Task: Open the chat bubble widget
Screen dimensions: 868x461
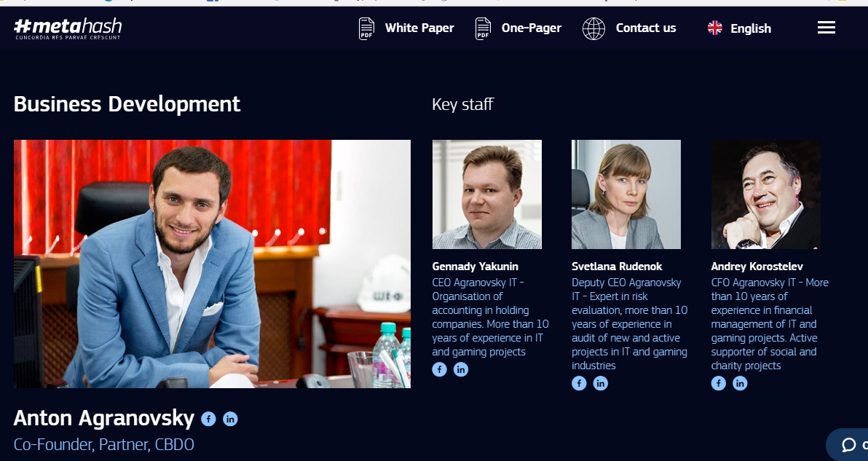Action: [x=848, y=444]
